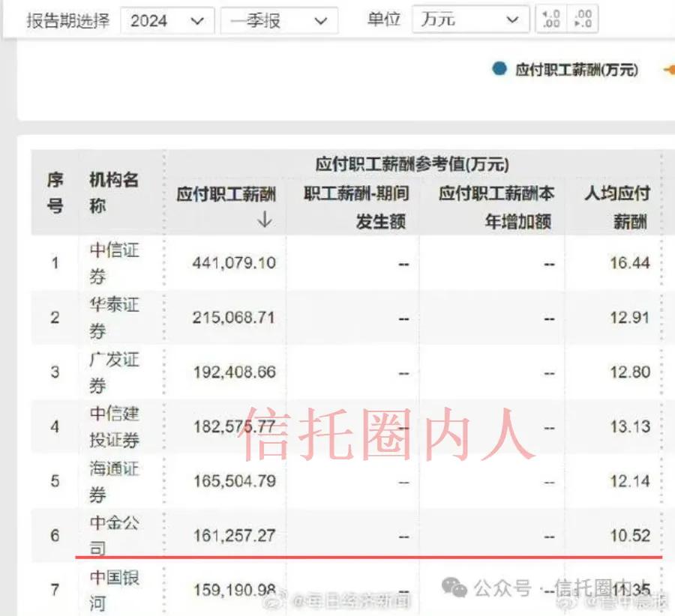The height and width of the screenshot is (616, 675).
Task: Click the increase decimal places icon
Action: (551, 19)
